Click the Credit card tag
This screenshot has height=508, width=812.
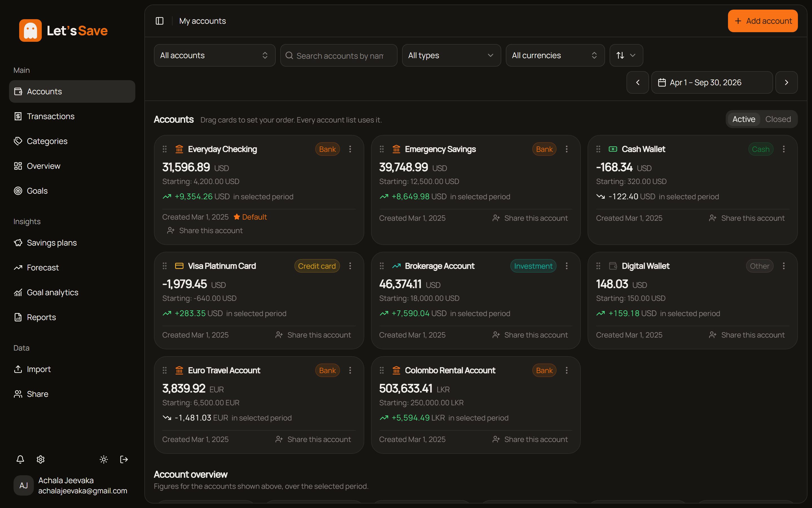(x=317, y=266)
